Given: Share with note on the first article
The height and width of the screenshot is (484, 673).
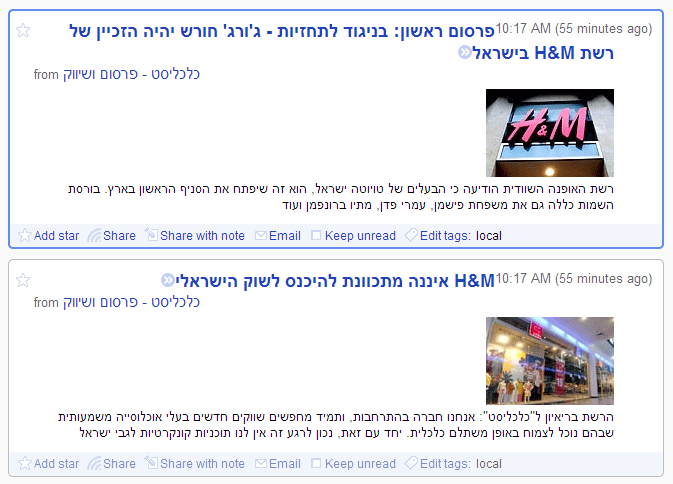Looking at the screenshot, I should [194, 236].
